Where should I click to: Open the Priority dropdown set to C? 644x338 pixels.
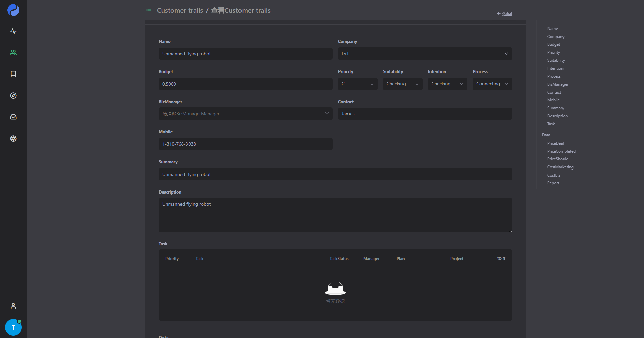click(x=358, y=84)
